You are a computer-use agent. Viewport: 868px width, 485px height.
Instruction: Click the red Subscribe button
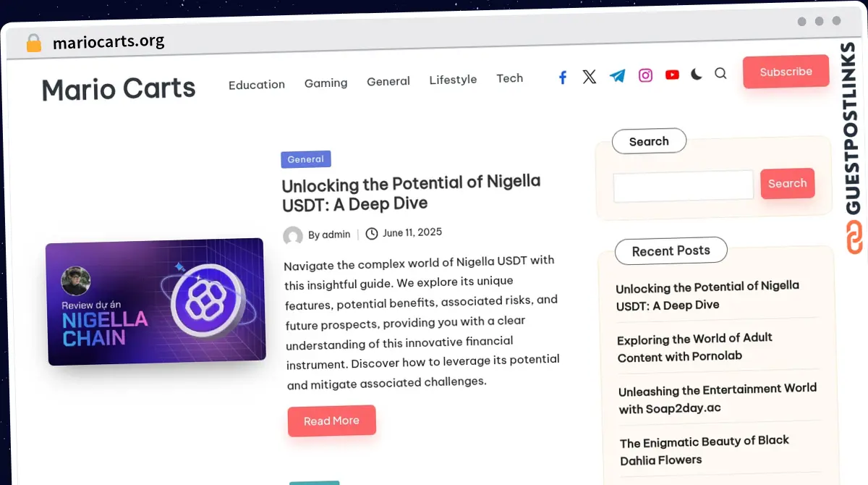click(x=786, y=72)
